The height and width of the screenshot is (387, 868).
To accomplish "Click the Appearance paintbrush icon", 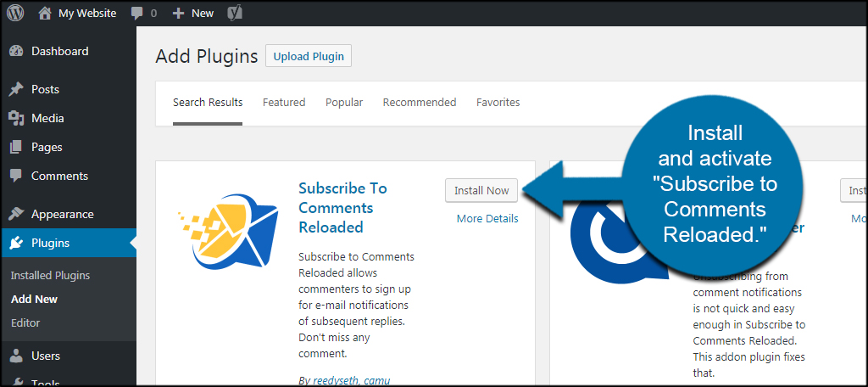I will tap(17, 214).
